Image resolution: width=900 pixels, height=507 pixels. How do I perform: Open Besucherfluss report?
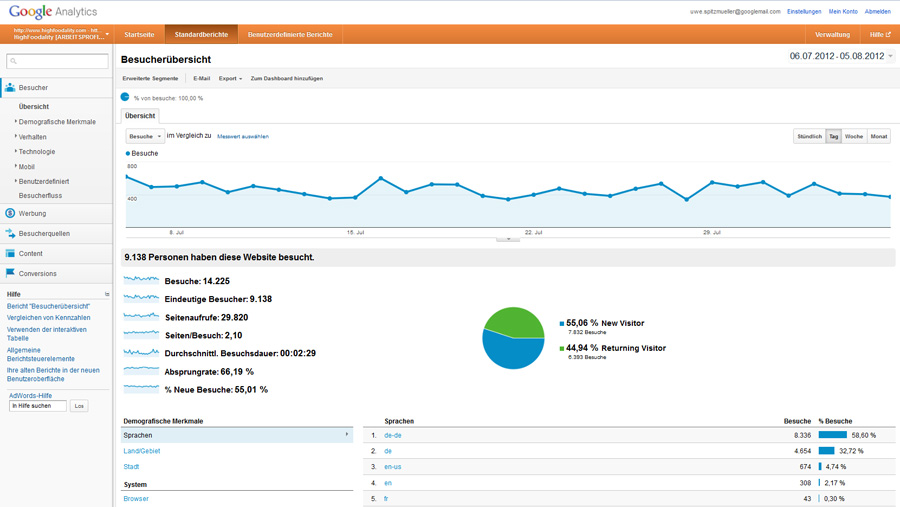click(x=40, y=196)
